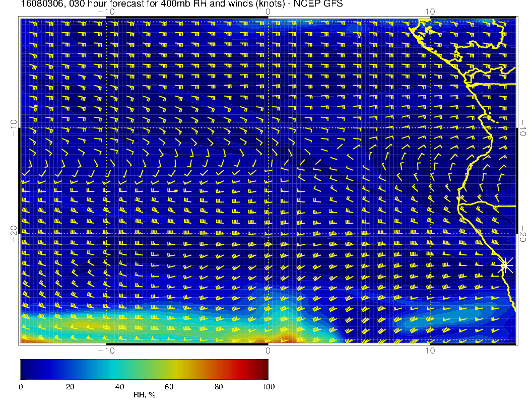Click the colorbar tick label "0"
Screen dimensions: 532x411
[21, 387]
